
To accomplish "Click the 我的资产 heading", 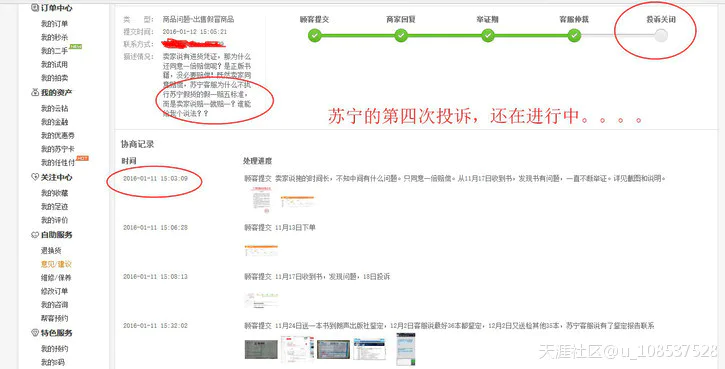I will [56, 92].
